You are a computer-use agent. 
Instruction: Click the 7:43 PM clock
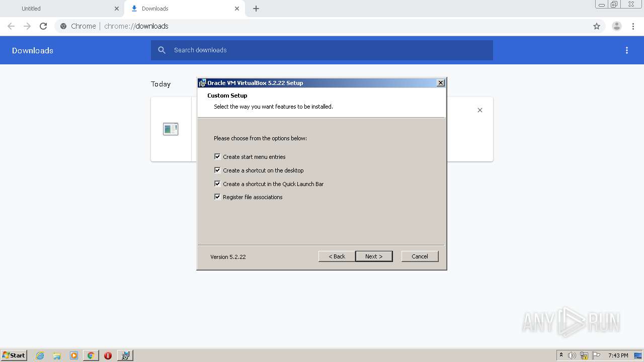point(618,355)
